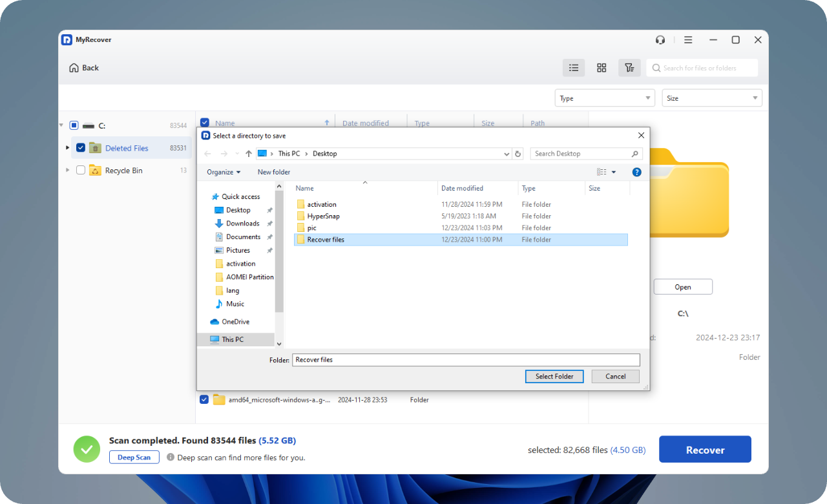Open the filter funnel icon

tap(629, 68)
